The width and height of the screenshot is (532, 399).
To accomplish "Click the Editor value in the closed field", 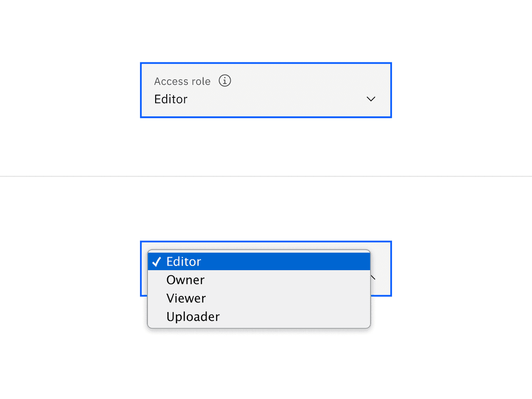I will coord(170,99).
